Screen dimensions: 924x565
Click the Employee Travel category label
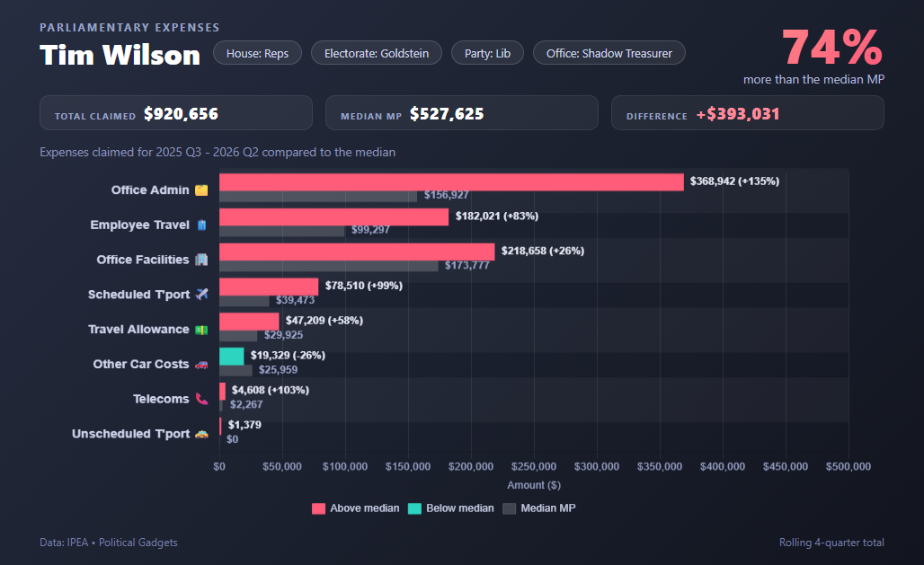(x=139, y=225)
